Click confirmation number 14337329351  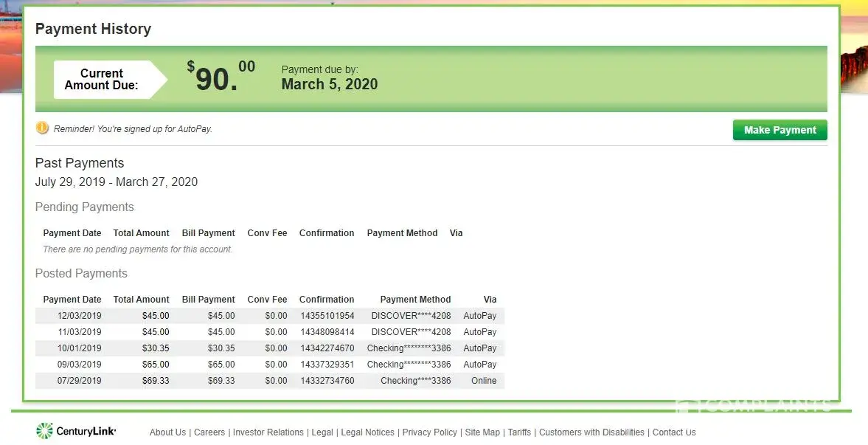[x=327, y=364]
